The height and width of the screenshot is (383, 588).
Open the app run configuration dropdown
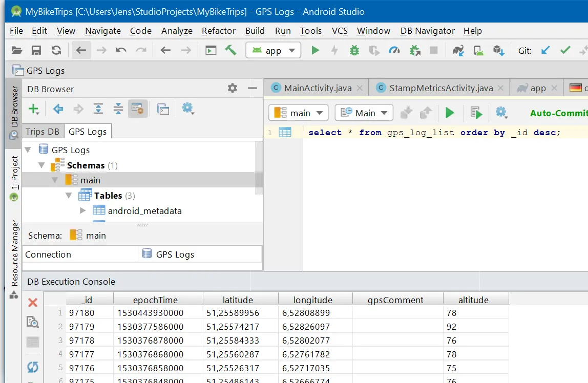273,50
